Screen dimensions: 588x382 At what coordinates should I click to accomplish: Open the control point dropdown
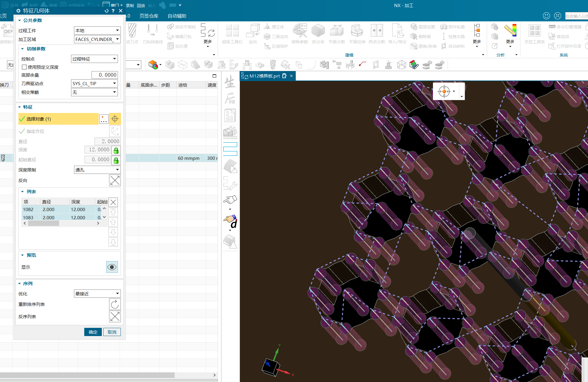coord(94,59)
